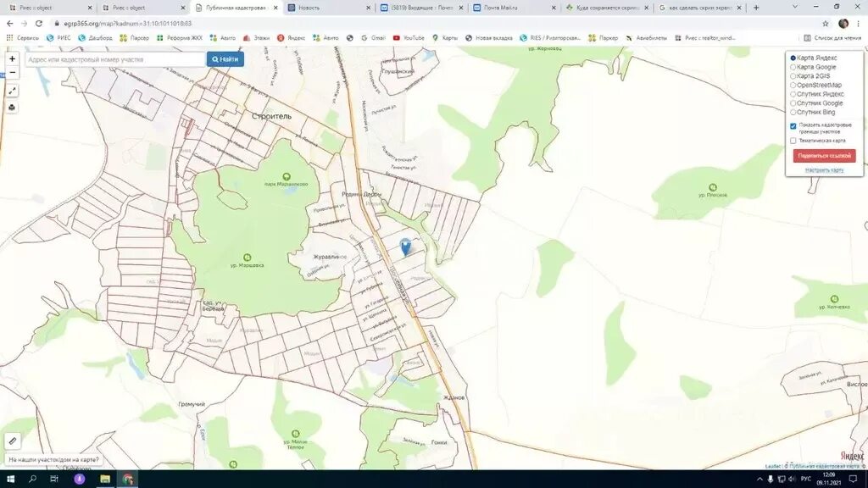868x488 pixels.
Task: Open File Explorer from the taskbar
Action: (x=105, y=480)
